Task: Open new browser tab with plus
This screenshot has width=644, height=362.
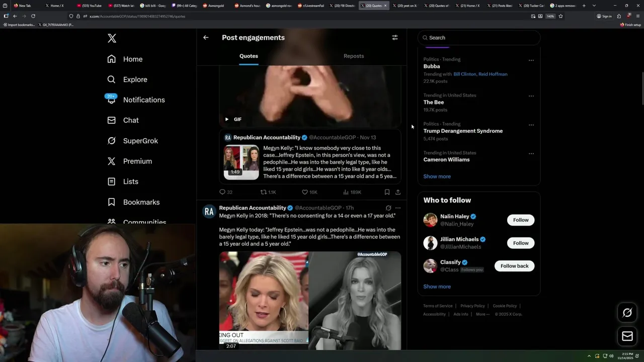Action: [584, 6]
